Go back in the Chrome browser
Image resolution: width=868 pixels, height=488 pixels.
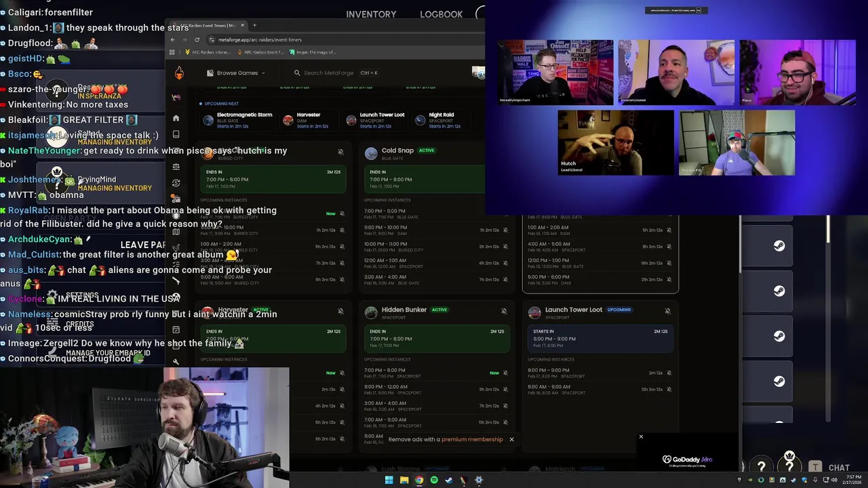click(173, 39)
